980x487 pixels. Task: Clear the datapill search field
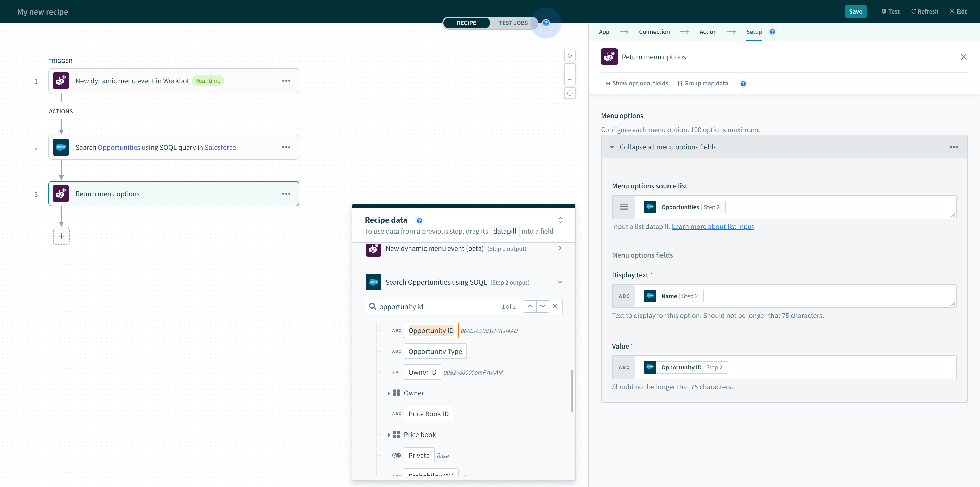click(x=555, y=306)
